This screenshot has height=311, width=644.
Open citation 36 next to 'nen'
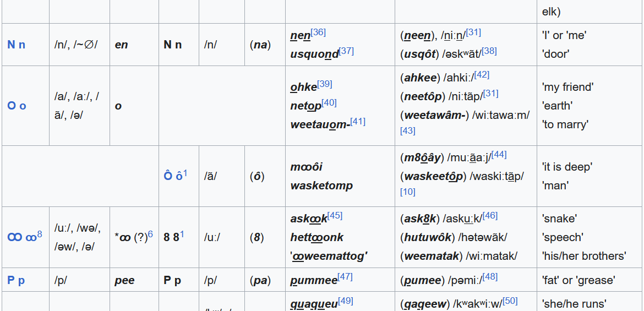[318, 32]
